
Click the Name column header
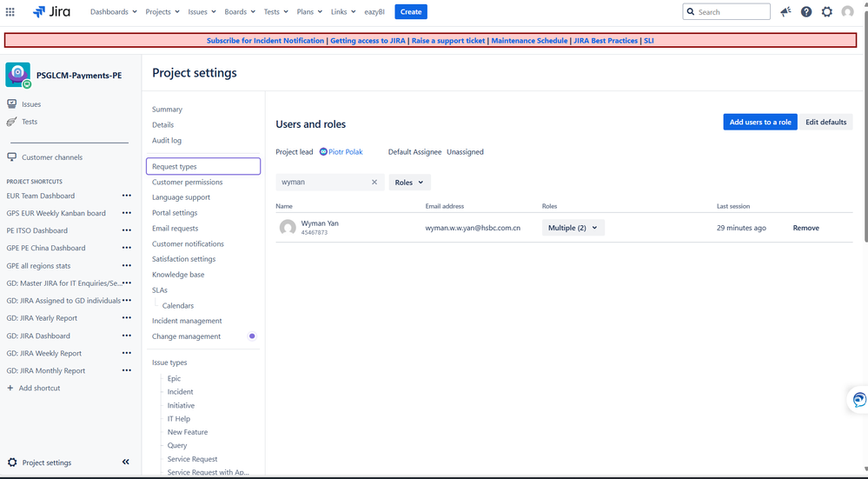point(284,206)
